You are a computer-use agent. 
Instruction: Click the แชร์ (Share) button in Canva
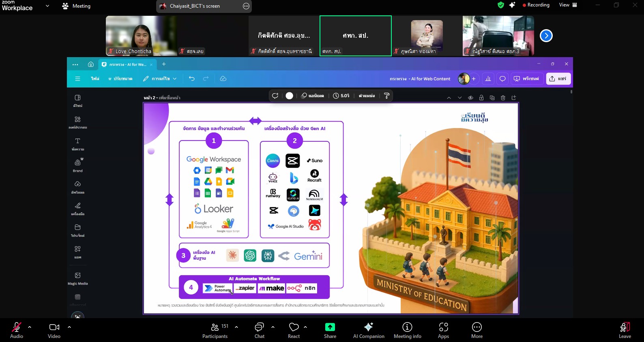[x=558, y=79]
